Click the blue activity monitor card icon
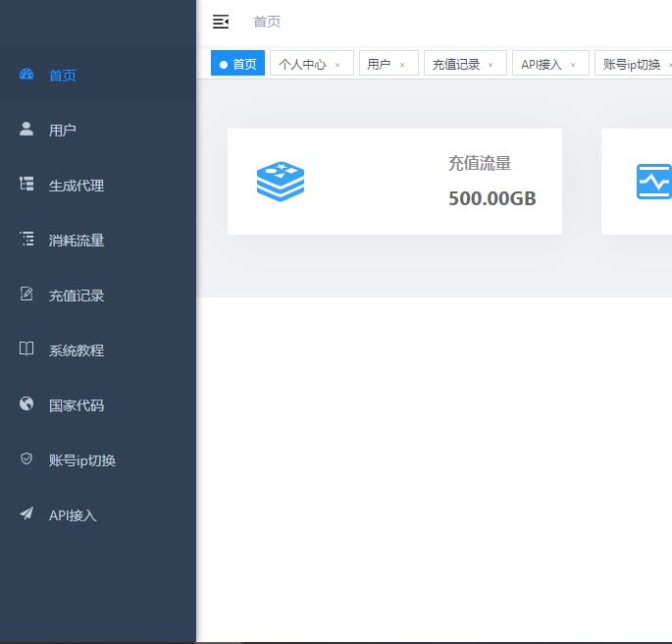This screenshot has width=672, height=644. click(x=653, y=182)
